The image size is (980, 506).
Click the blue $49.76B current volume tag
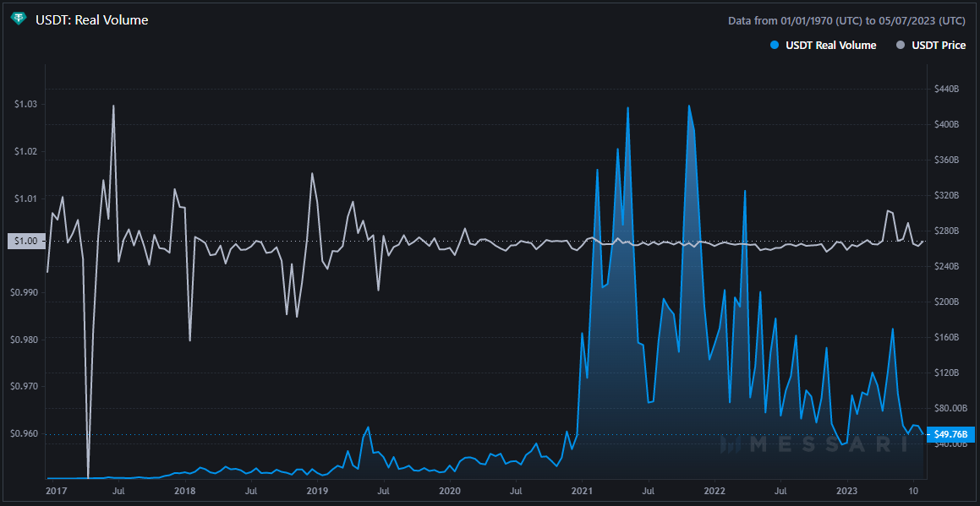pyautogui.click(x=949, y=434)
